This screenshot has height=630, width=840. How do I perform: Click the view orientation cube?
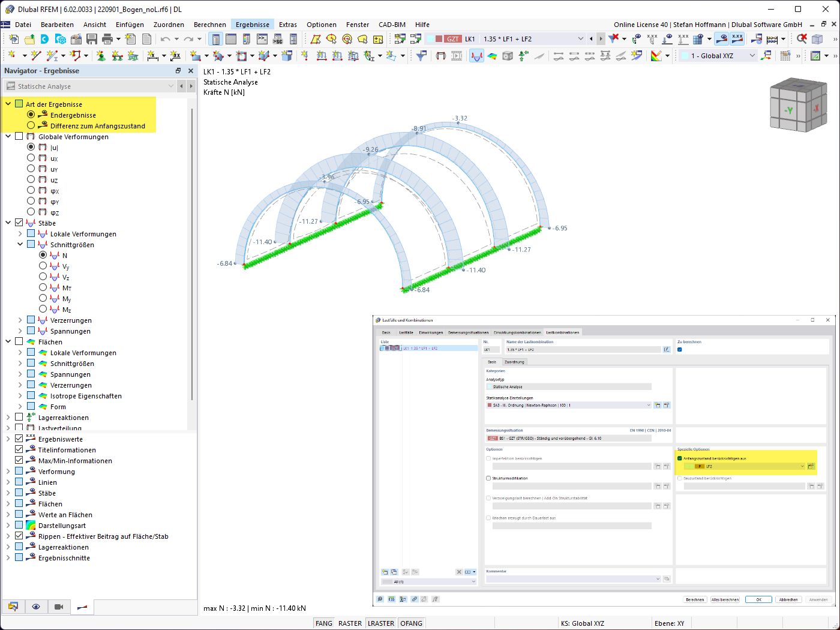point(797,104)
